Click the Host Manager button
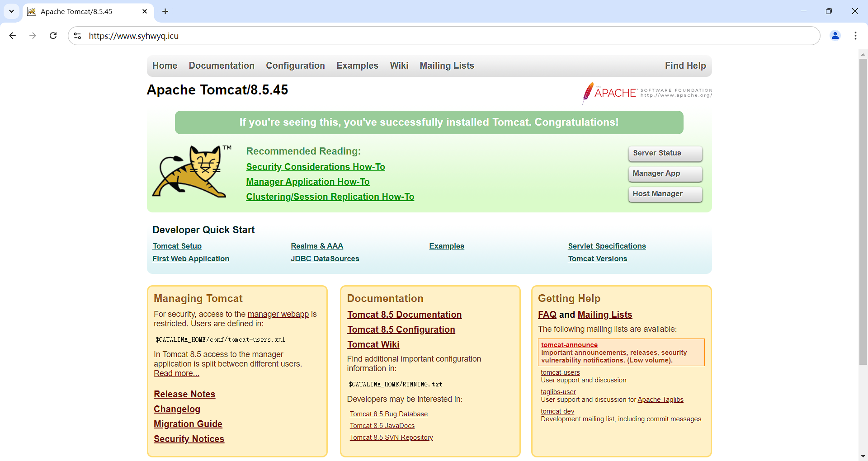Image resolution: width=868 pixels, height=461 pixels. click(665, 194)
